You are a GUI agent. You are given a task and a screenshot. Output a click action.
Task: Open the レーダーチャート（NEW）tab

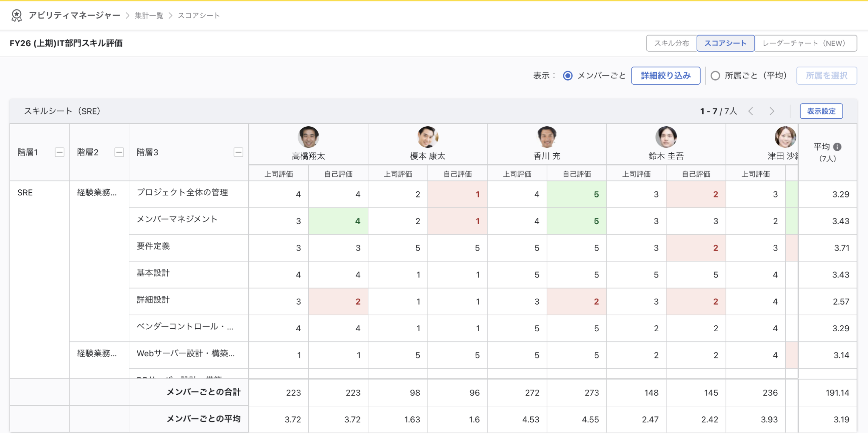tap(805, 43)
